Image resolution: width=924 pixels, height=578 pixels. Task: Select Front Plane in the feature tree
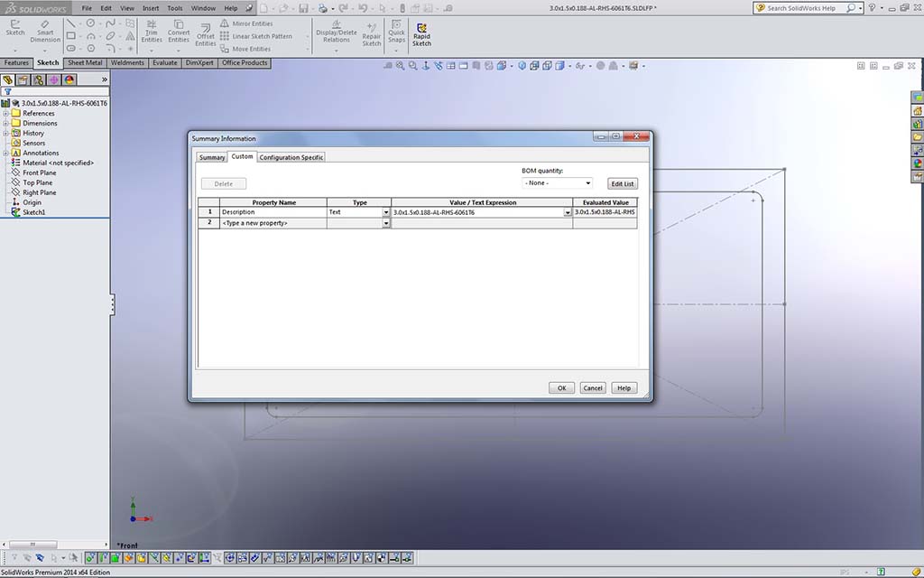(39, 172)
